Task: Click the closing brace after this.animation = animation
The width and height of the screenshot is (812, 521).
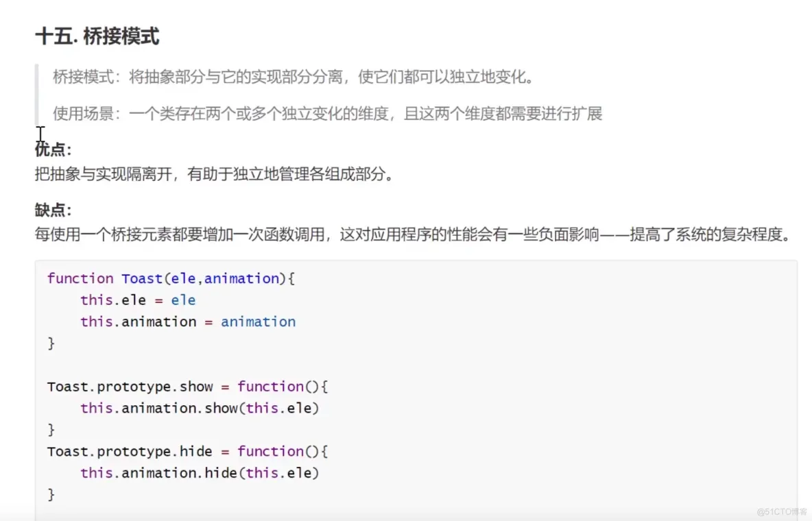Action: [51, 343]
